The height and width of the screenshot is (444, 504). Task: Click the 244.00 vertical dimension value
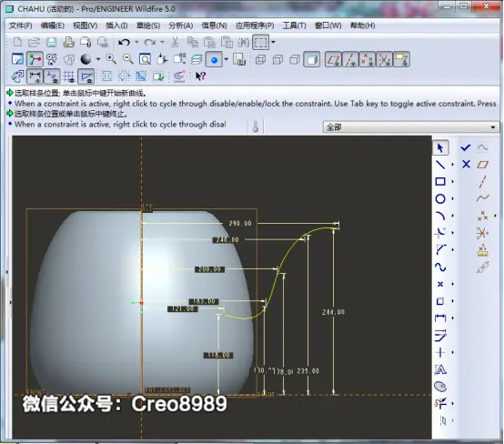point(333,312)
